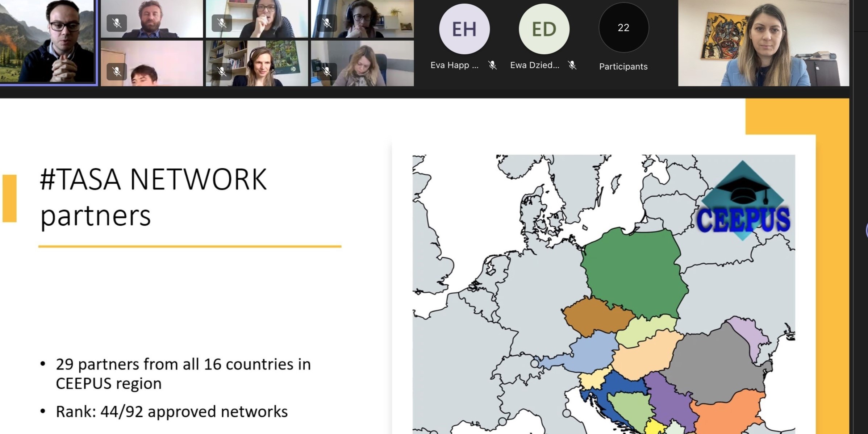Select the blonde woman looking down tile

[x=362, y=63]
